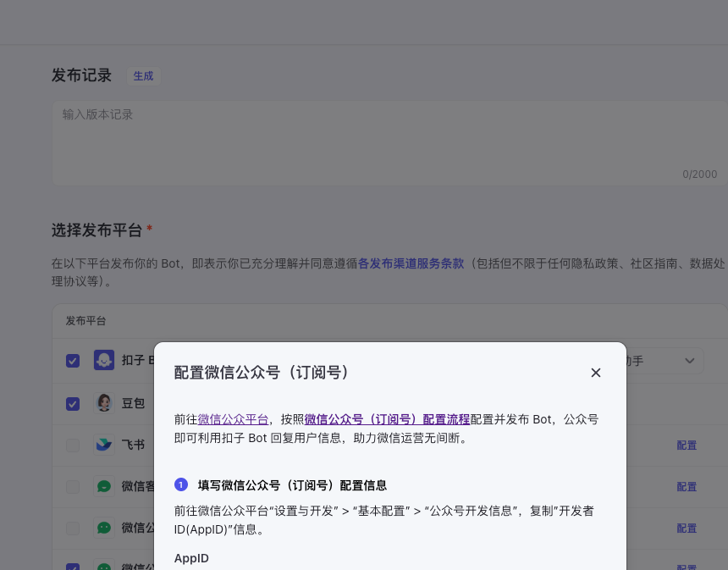Click the 微信客服 green icon
Viewport: 728px width, 570px height.
pos(104,486)
